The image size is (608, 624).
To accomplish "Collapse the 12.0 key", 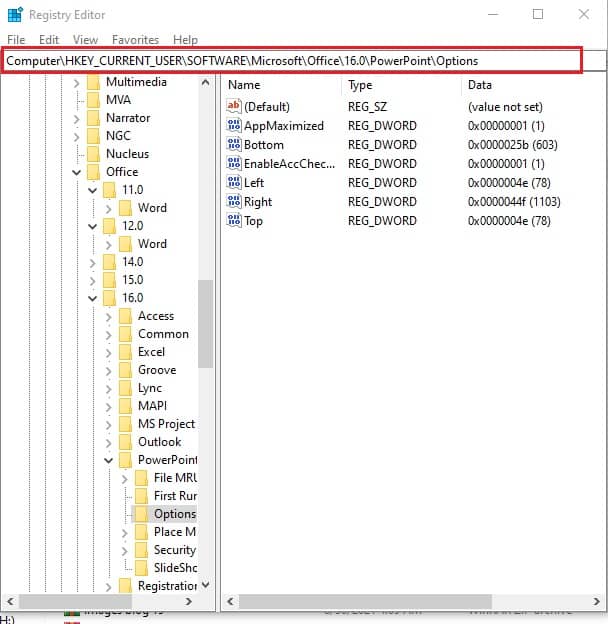I will pos(92,226).
